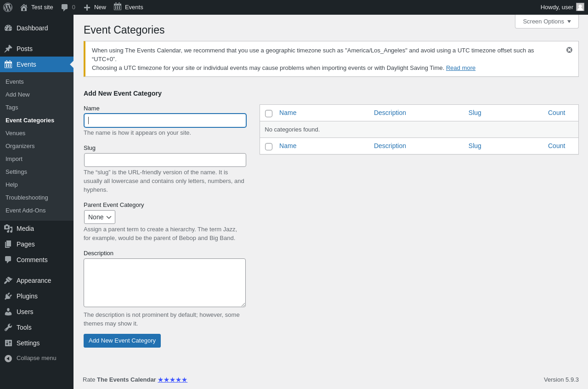Click the Dashboard gauge icon
The height and width of the screenshot is (389, 588).
tap(8, 28)
